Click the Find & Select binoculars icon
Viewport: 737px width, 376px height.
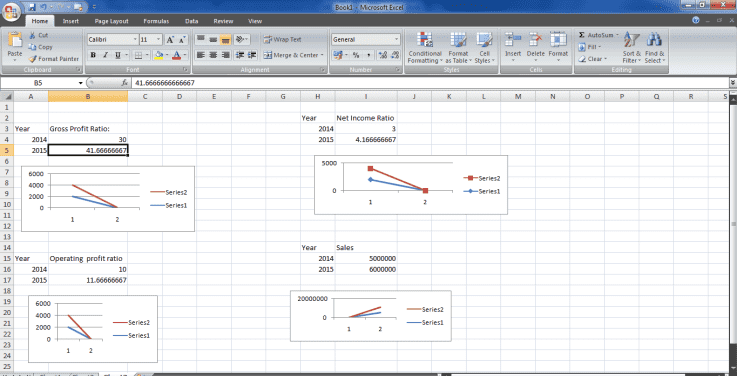[x=654, y=40]
